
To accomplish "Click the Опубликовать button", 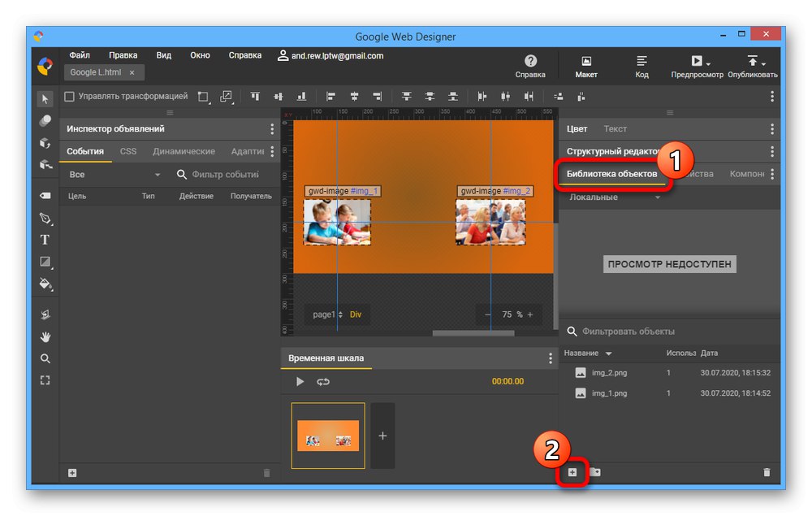I will tap(752, 67).
